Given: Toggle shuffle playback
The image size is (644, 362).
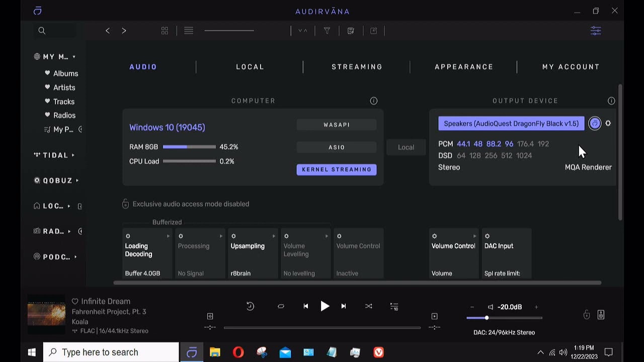Looking at the screenshot, I should (369, 306).
